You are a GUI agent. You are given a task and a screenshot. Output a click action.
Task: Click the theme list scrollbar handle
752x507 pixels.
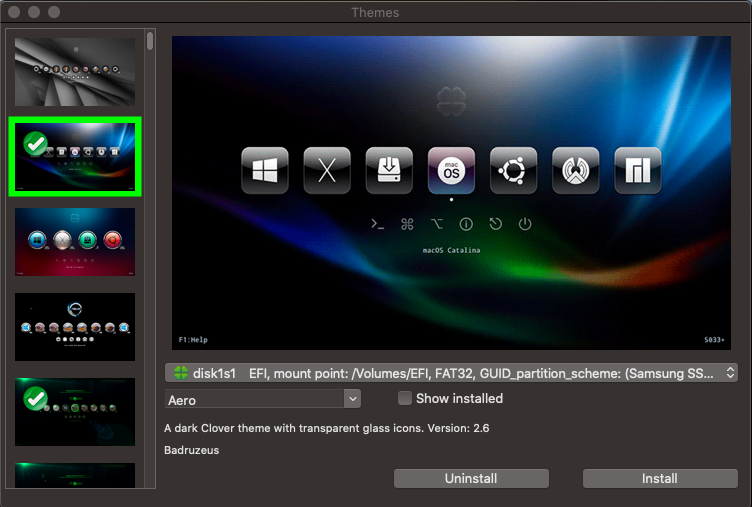tap(150, 41)
